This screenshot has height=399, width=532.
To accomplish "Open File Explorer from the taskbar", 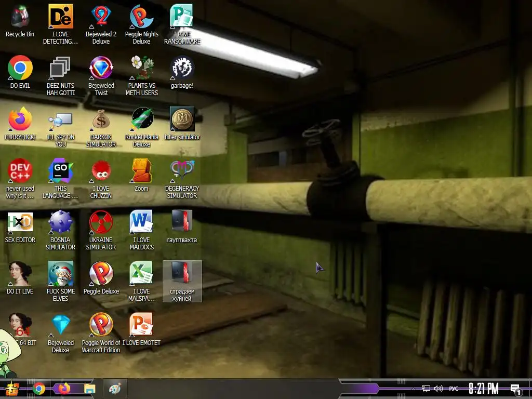I will coord(90,389).
